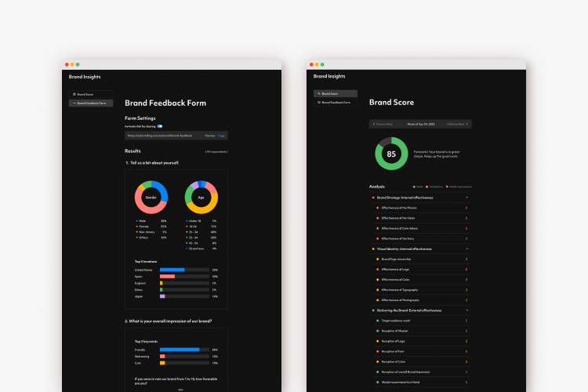The image size is (588, 392).
Task: Click the previous week left chevron
Action: pyautogui.click(x=374, y=124)
